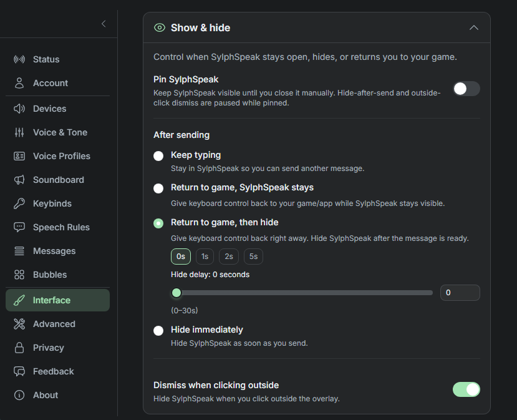Click the Dismiss when clicking outside label

pos(216,385)
